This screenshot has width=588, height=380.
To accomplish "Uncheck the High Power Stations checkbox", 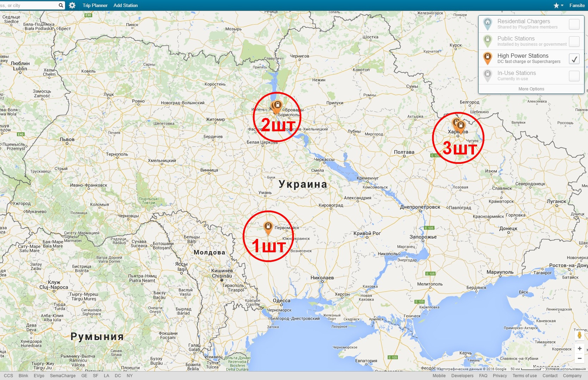I will point(574,59).
